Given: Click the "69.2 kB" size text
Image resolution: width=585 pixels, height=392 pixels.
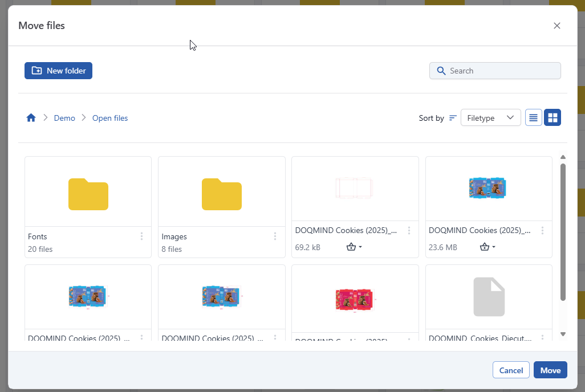Looking at the screenshot, I should [308, 247].
